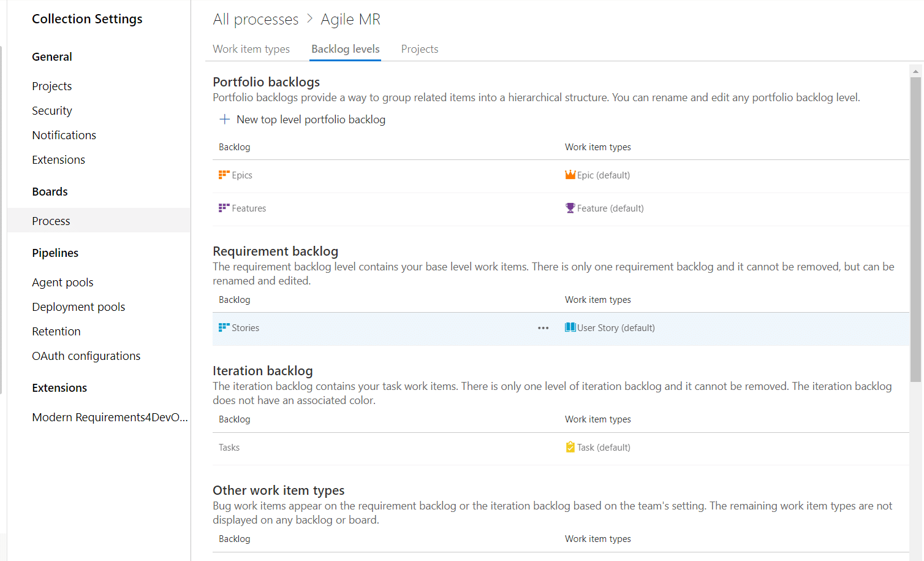Select the Tasks iteration backlog row

(561, 448)
